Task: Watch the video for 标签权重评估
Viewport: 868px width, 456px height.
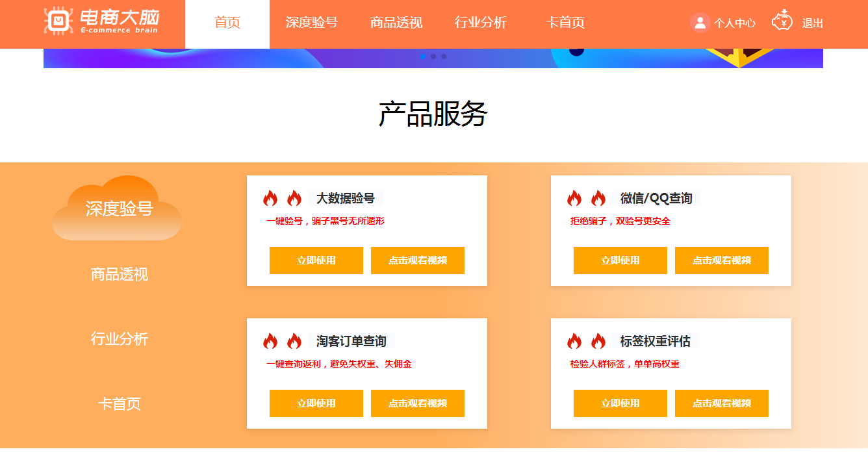Action: (x=722, y=403)
